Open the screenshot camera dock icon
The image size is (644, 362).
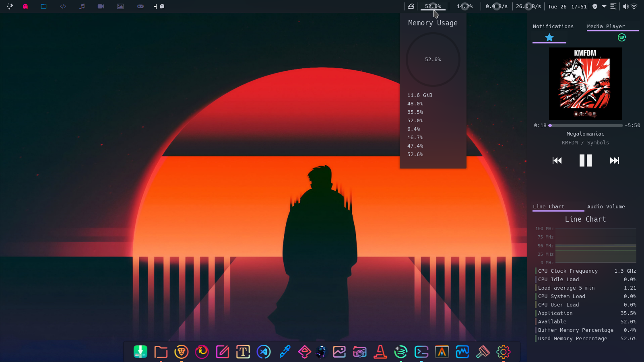pos(360,352)
